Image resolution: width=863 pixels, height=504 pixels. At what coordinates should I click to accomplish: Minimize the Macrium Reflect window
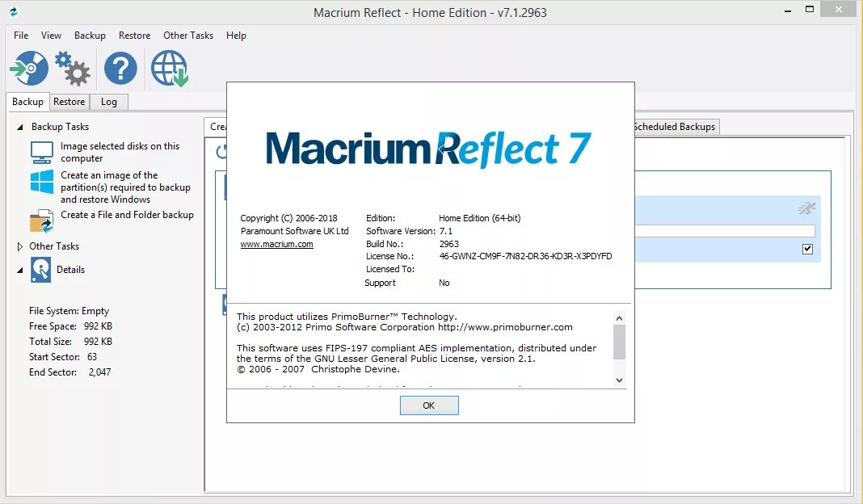(788, 10)
